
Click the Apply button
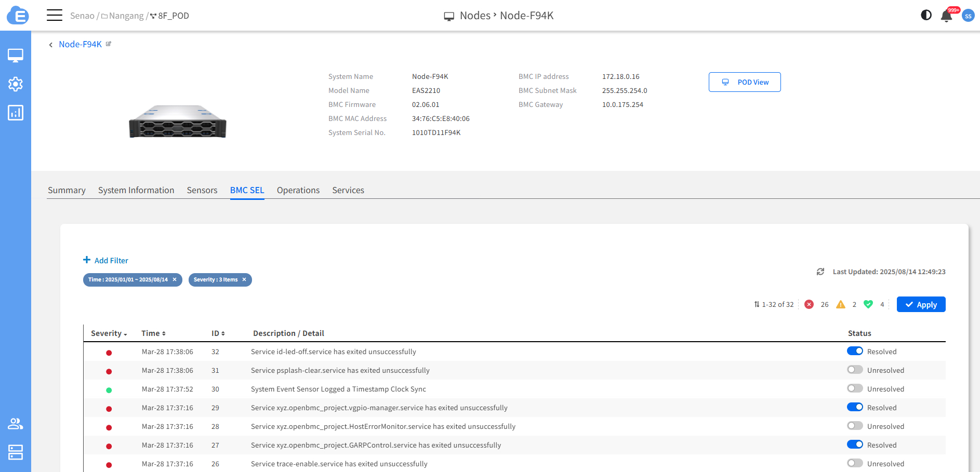point(921,304)
